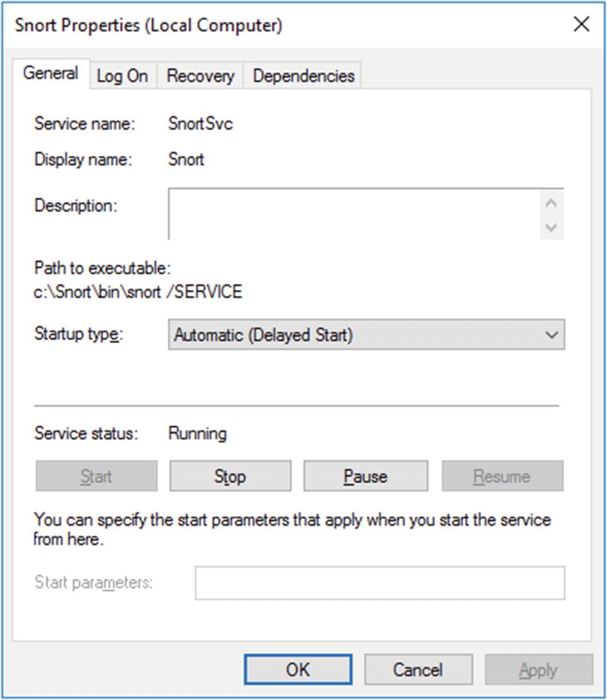Click the Snort Properties (Local Computer) title
Viewport: 607px width, 700px height.
point(148,25)
